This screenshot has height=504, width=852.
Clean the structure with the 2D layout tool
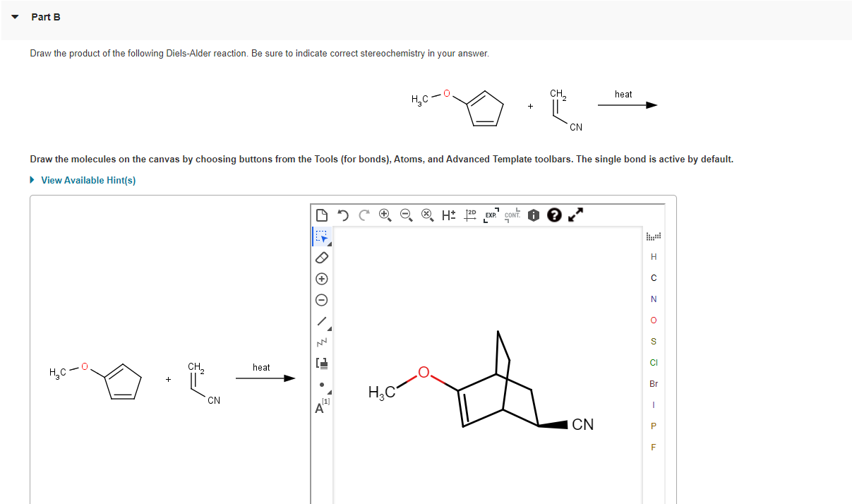(470, 215)
